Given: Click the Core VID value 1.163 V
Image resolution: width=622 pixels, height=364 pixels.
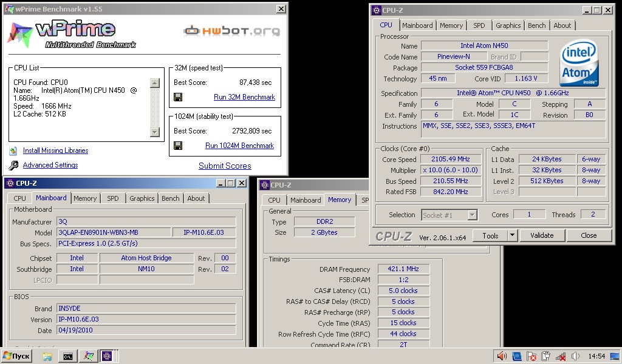Looking at the screenshot, I should tap(525, 78).
